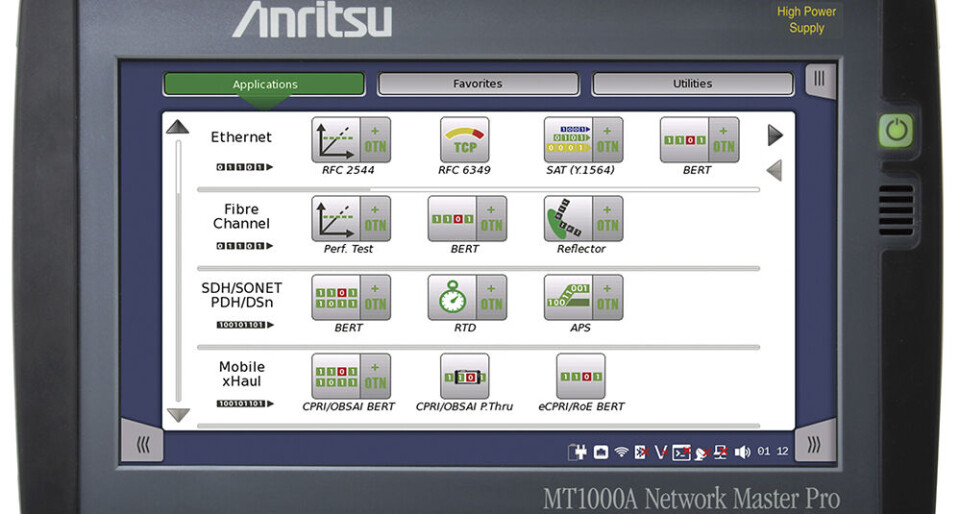Screen dimensions: 960x514
Task: Launch the eCPRI/RoE BERT application
Action: click(581, 376)
